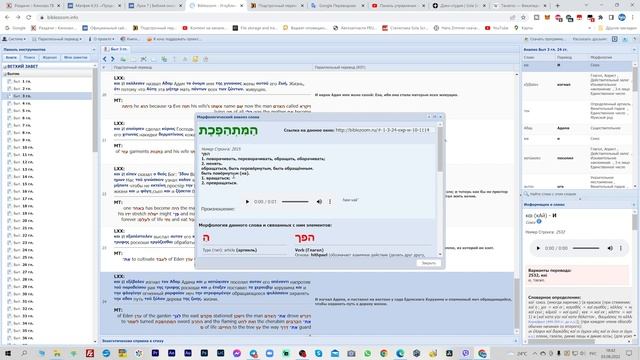The width and height of the screenshot is (640, 360).
Task: Open Viber from the taskbar
Action: click(x=465, y=353)
